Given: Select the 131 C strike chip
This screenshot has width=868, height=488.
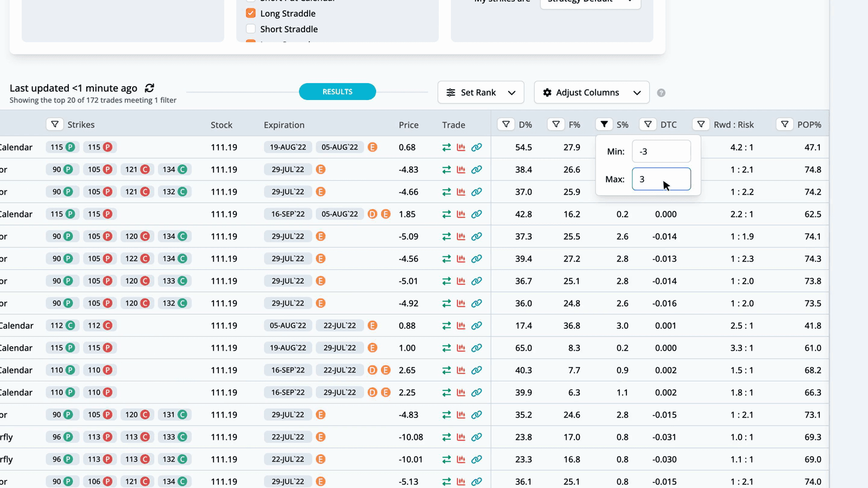Looking at the screenshot, I should pos(175,414).
